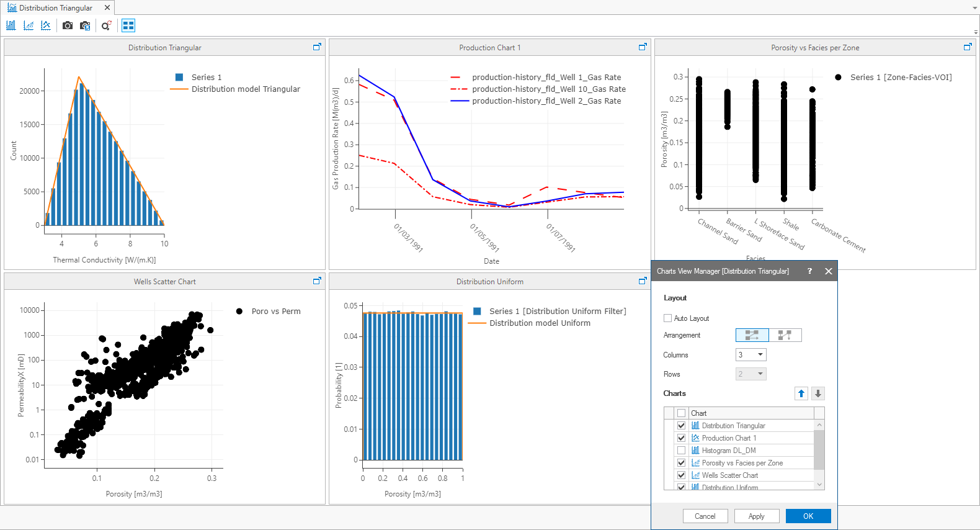The image size is (980, 530).
Task: Open the Columns dropdown
Action: (751, 355)
